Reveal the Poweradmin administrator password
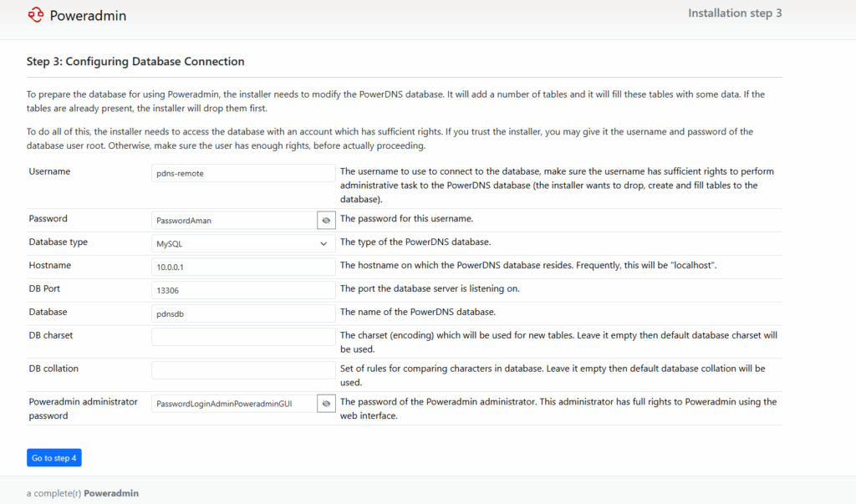This screenshot has width=856, height=504. point(326,404)
